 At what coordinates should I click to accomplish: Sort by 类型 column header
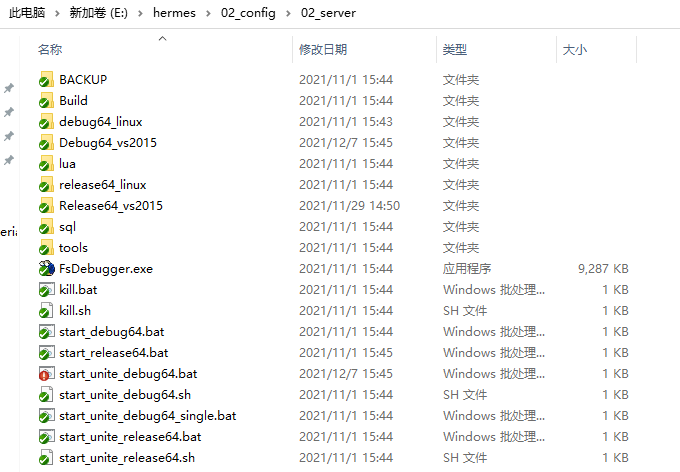tap(455, 49)
